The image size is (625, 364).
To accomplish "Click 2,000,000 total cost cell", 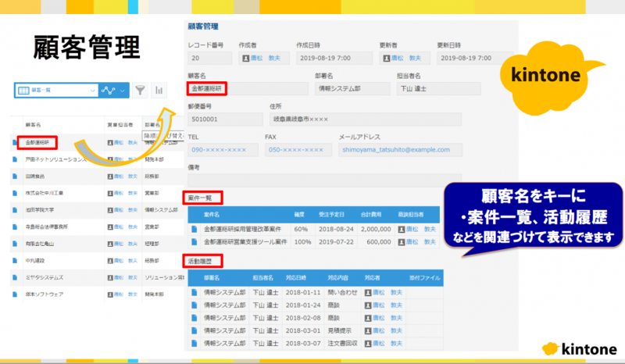I will (x=376, y=229).
